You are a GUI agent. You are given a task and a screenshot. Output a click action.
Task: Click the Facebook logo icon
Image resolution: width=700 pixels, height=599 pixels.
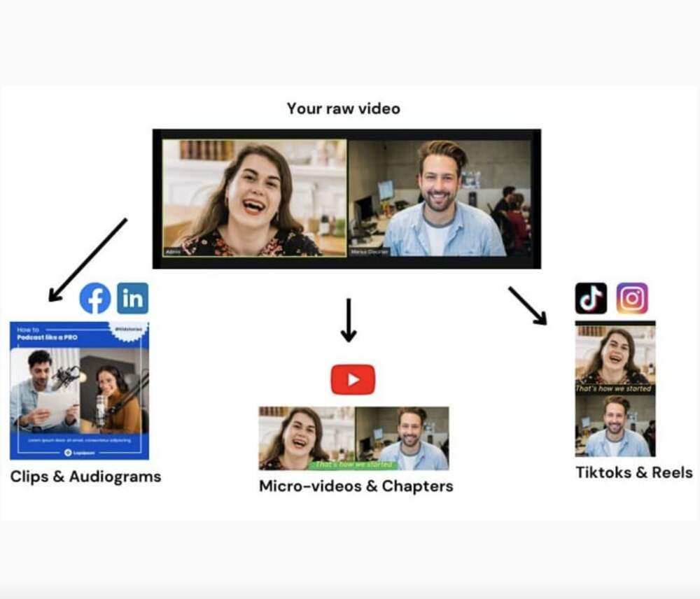coord(95,298)
